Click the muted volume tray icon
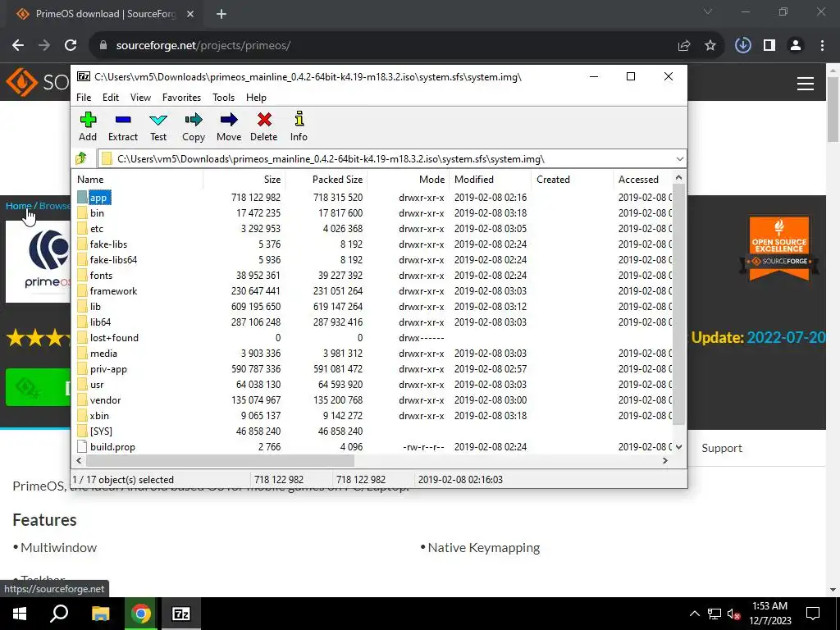 click(734, 614)
